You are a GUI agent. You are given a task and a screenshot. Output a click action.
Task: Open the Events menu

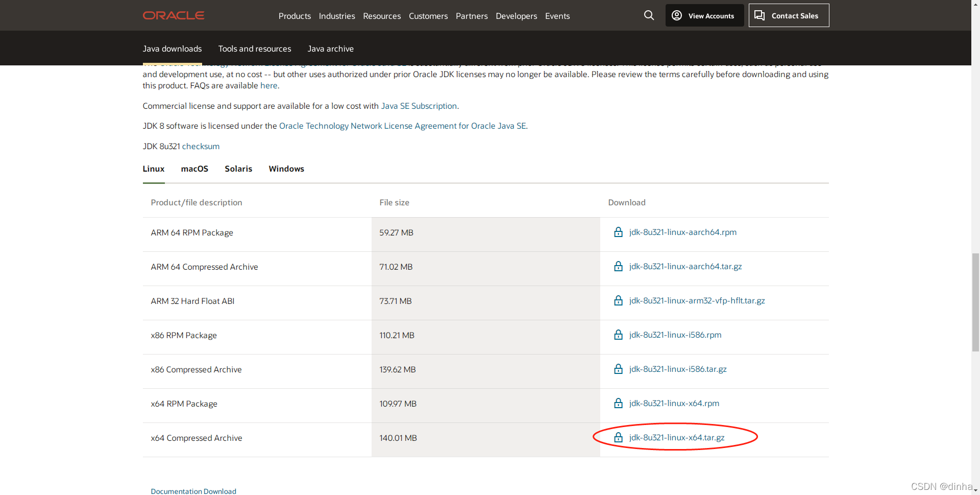click(557, 16)
